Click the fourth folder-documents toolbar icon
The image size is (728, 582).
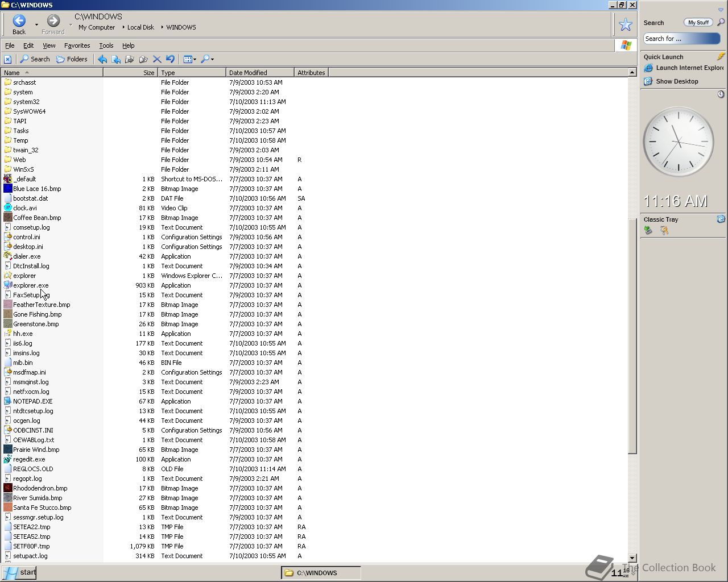click(143, 59)
